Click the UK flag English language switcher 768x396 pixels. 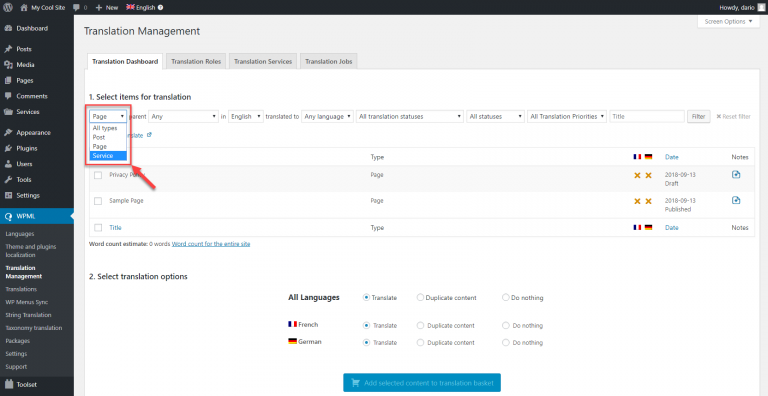pyautogui.click(x=141, y=7)
